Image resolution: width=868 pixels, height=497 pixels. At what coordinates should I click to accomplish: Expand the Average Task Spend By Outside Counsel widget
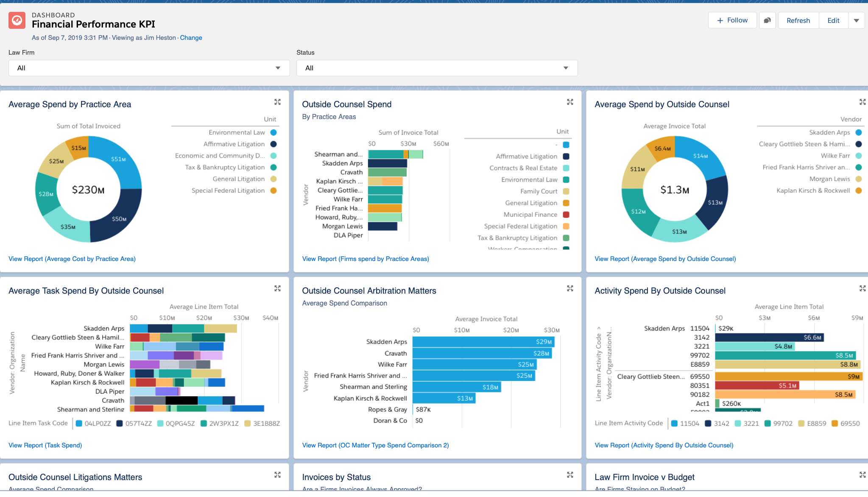tap(278, 288)
